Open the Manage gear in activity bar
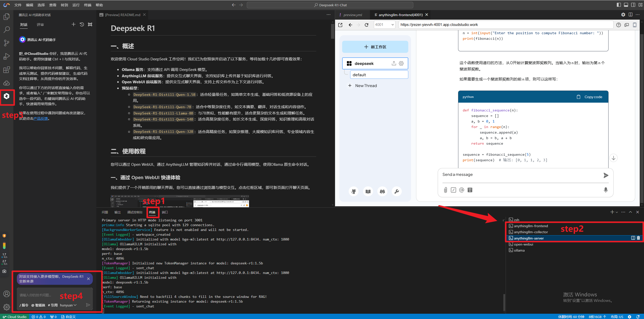Image resolution: width=644 pixels, height=319 pixels. (7, 307)
